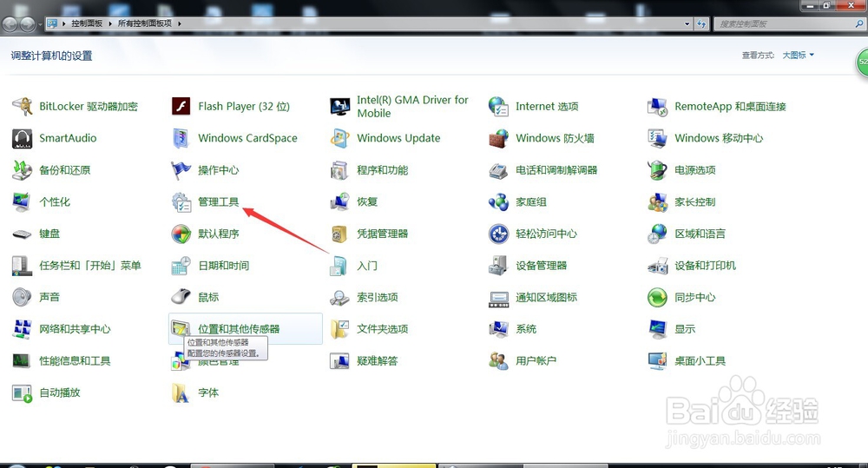Open Intel(R) GMA Driver for Mobile icon
This screenshot has height=468, width=868.
coord(340,106)
